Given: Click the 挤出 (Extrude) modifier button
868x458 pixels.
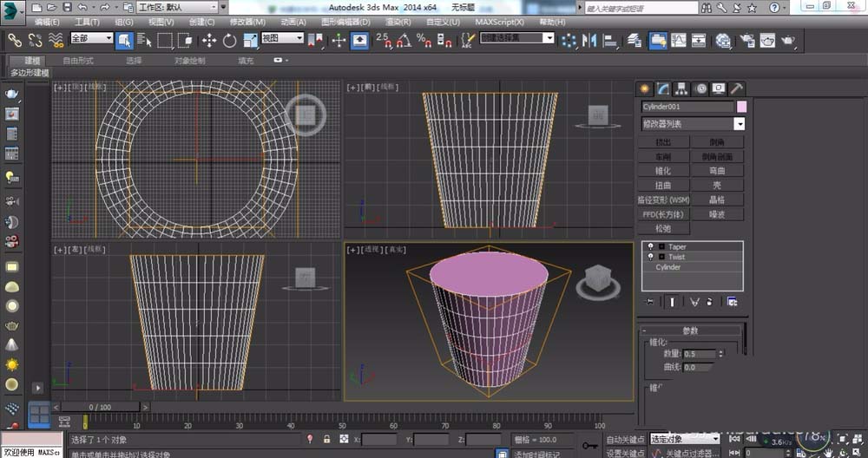Looking at the screenshot, I should 663,141.
